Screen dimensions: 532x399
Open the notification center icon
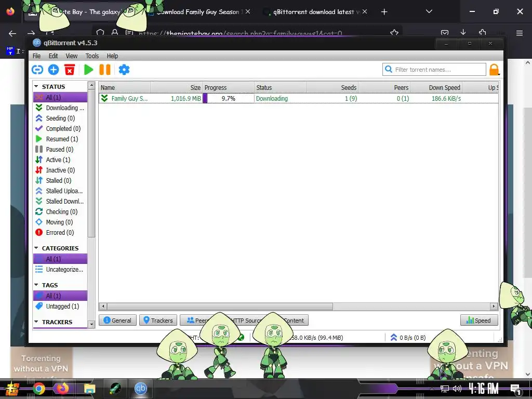tap(515, 389)
